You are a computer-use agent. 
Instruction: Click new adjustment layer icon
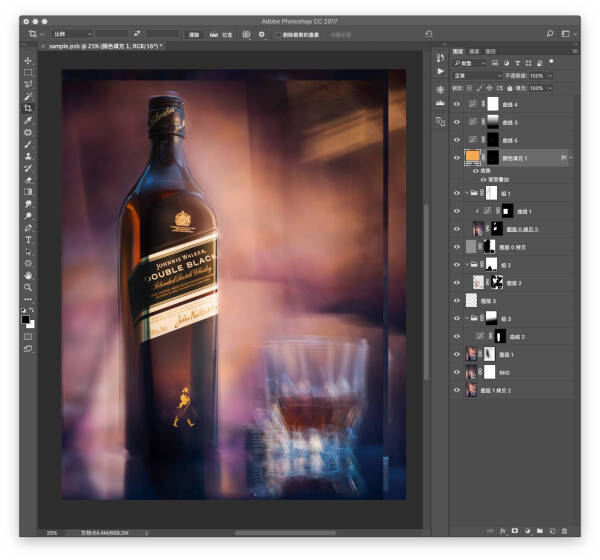tap(527, 531)
